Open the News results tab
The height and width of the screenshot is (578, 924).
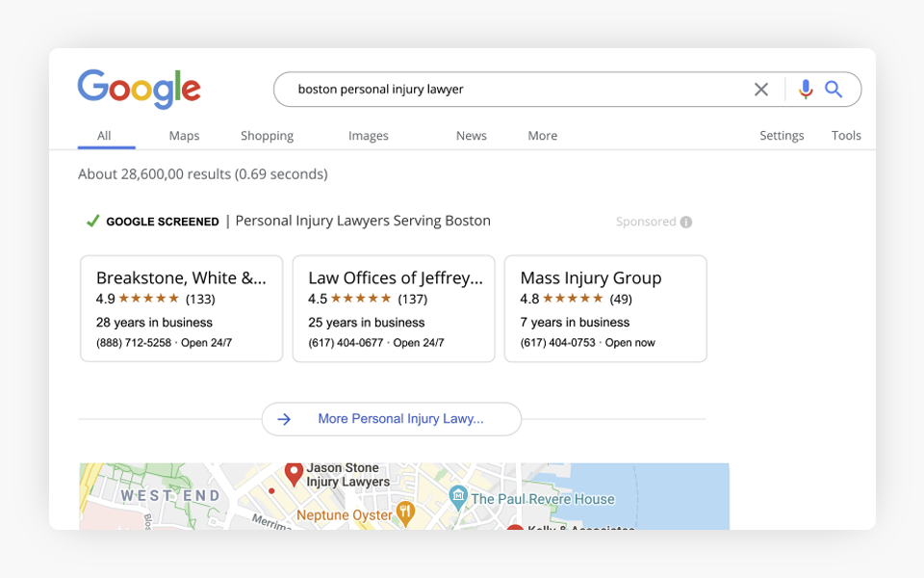point(471,136)
